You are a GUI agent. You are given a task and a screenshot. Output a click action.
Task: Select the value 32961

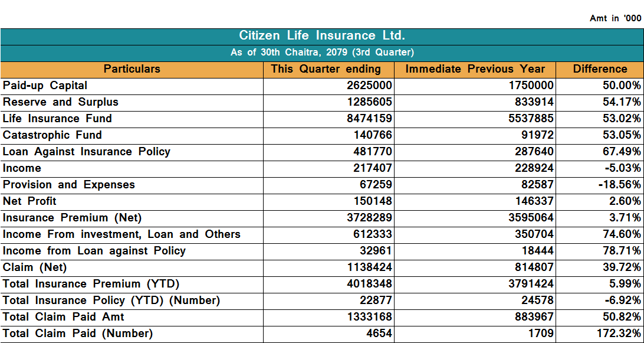376,250
